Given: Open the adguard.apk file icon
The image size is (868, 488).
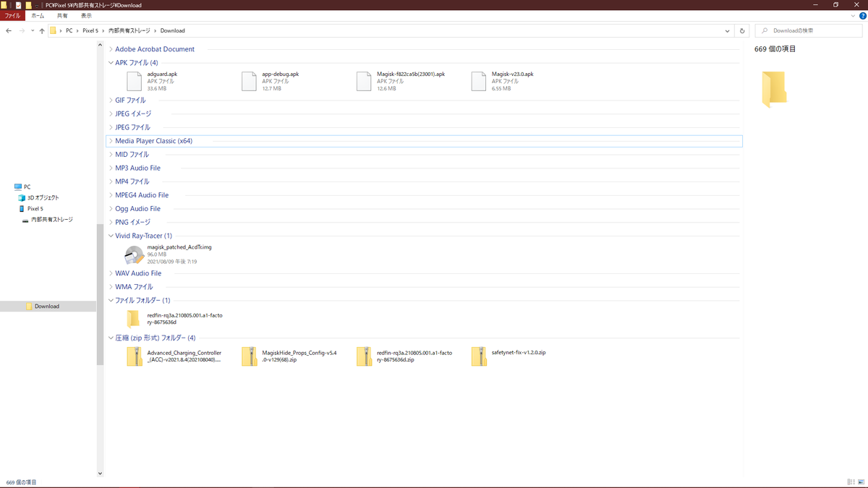Looking at the screenshot, I should click(134, 81).
